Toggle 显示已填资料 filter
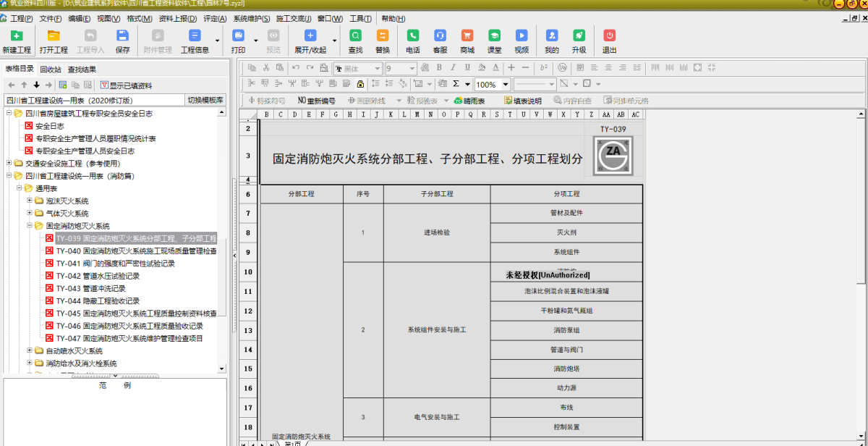 tap(126, 85)
